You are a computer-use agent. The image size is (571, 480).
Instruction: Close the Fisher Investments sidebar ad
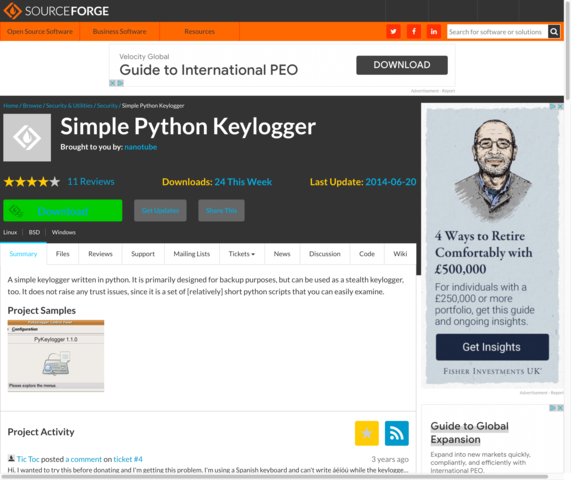[x=560, y=106]
